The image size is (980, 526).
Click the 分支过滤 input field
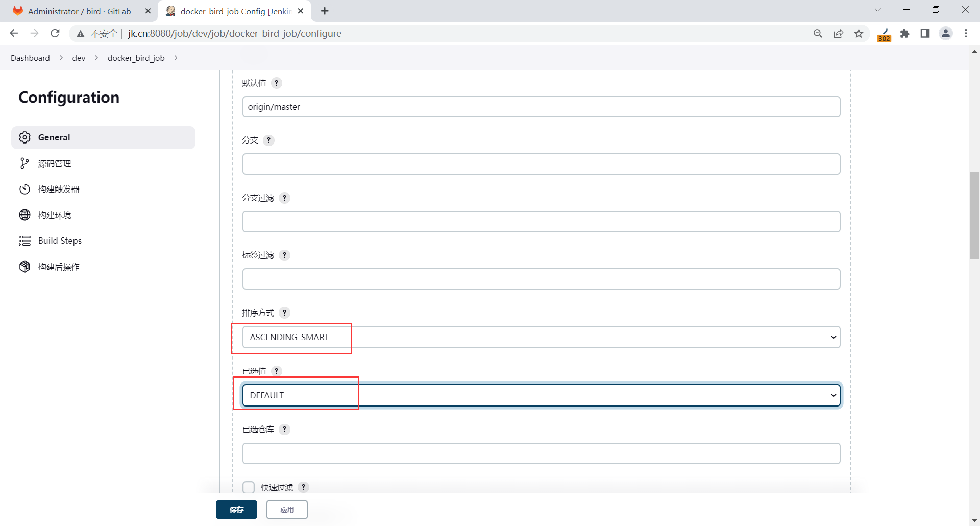pyautogui.click(x=541, y=222)
